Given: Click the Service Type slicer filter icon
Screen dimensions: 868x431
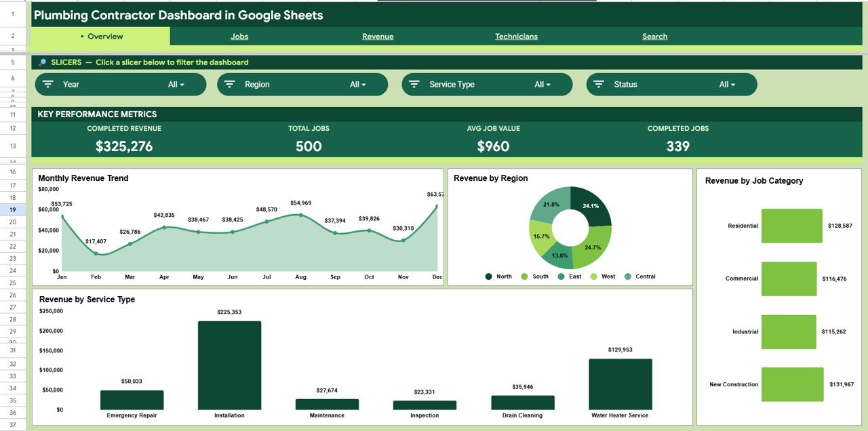Looking at the screenshot, I should coord(414,84).
